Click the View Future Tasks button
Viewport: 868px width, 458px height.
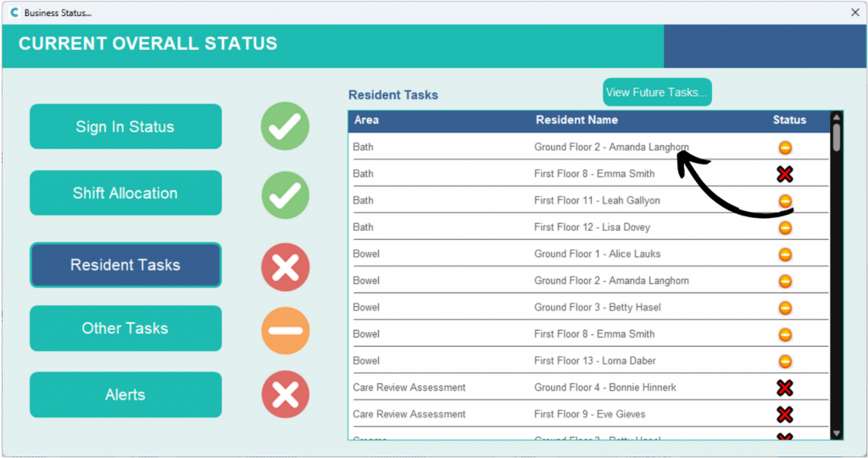[657, 92]
